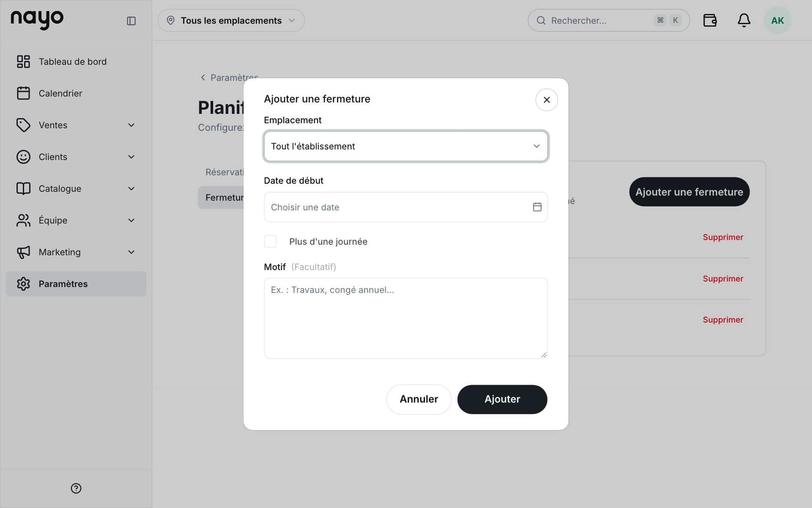Click the Catalogue book icon
This screenshot has width=812, height=508.
pos(23,188)
